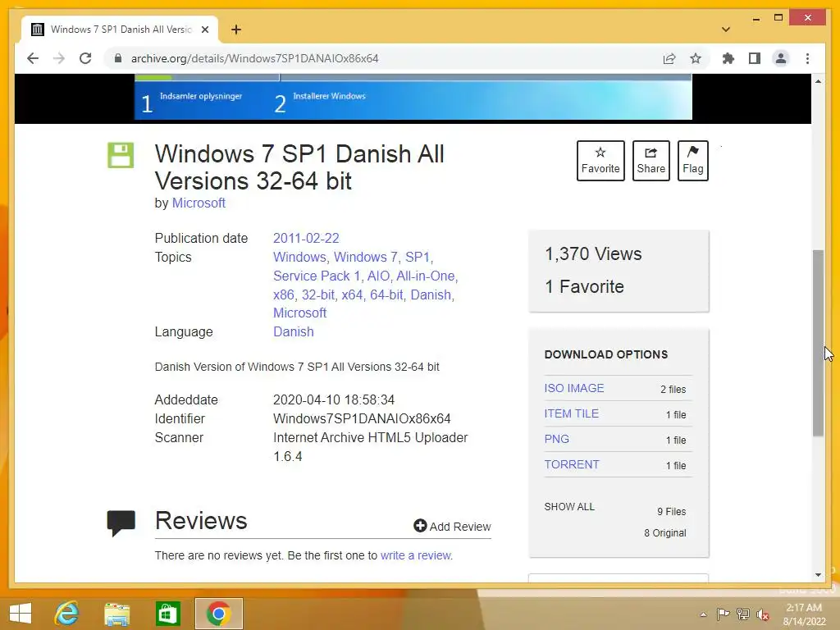840x630 pixels.
Task: Click Add Review link
Action: tap(452, 527)
